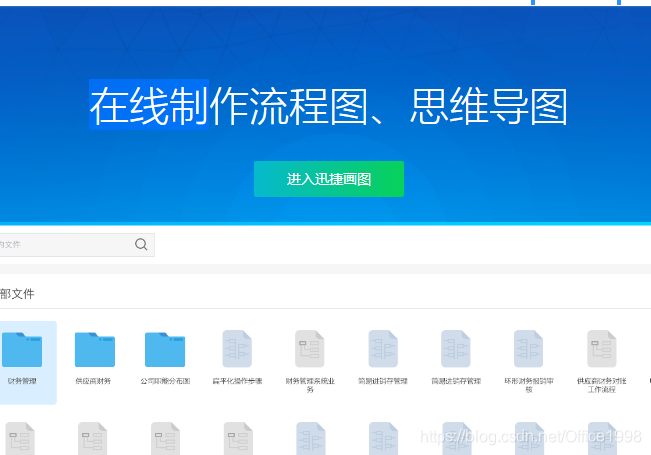
Task: Click the 在线制作流程图、思维导图 headline text
Action: pos(328,106)
